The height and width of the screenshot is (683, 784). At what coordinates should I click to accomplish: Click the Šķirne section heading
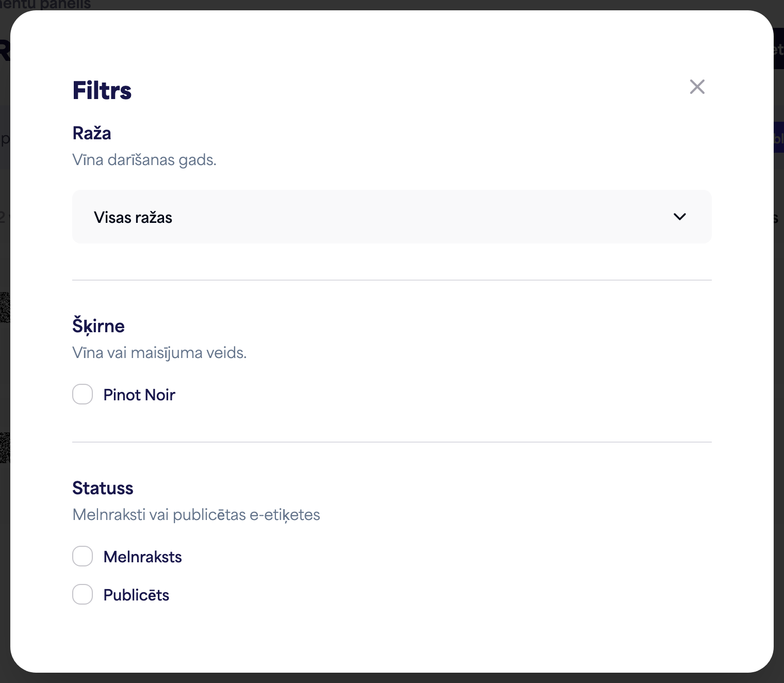click(x=99, y=326)
